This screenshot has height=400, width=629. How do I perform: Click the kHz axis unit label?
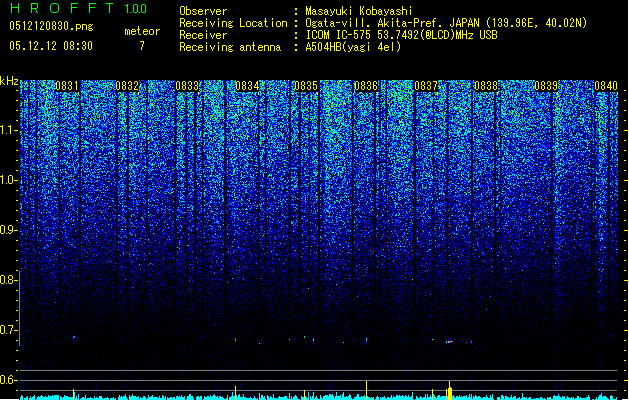(9, 81)
